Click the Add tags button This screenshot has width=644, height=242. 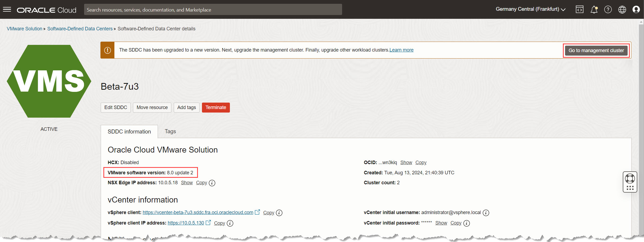(187, 107)
